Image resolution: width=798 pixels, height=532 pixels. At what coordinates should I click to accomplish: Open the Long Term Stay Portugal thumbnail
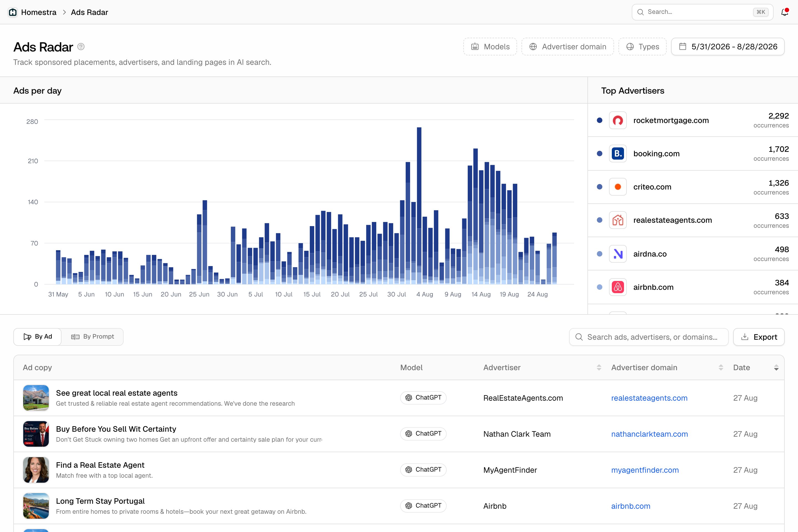36,505
